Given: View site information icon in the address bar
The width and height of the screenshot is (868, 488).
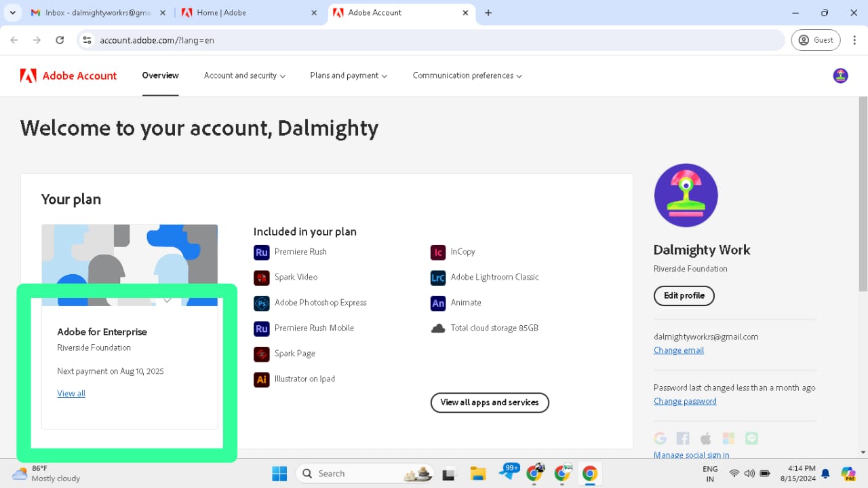Looking at the screenshot, I should tap(87, 40).
